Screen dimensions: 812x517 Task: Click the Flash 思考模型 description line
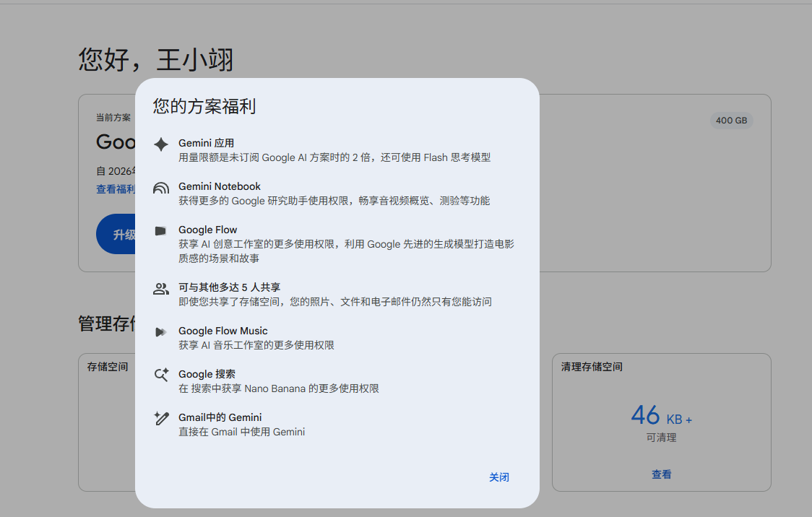coord(334,157)
